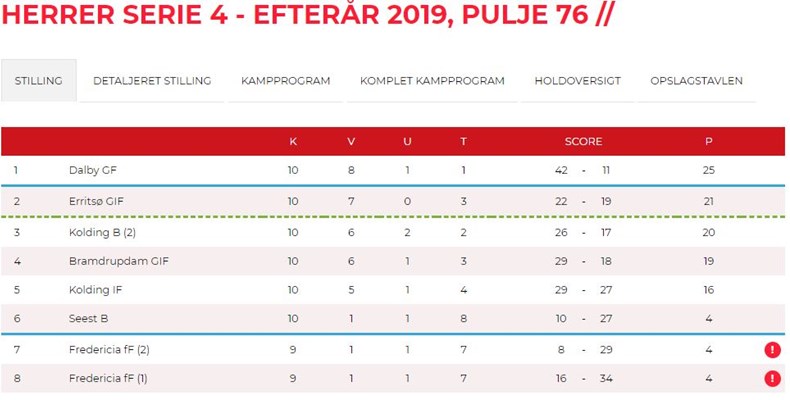Image resolution: width=790 pixels, height=400 pixels.
Task: Click the red warning icon beside Fredericia fF (2)
Action: tap(772, 350)
